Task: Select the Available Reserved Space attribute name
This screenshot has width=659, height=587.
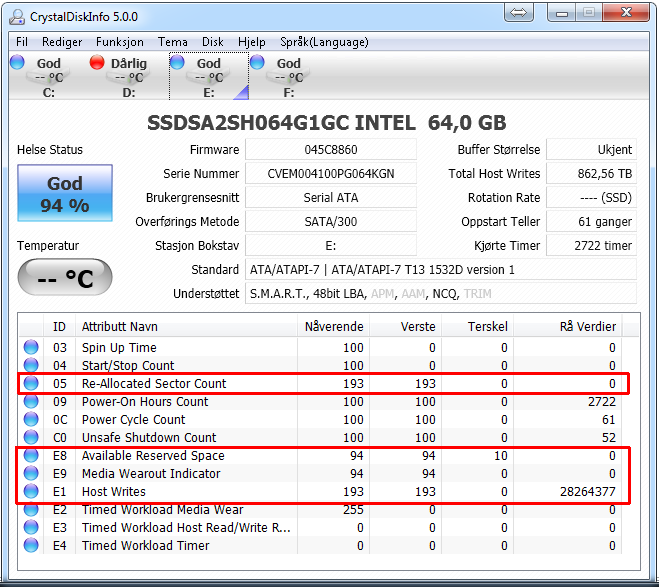Action: click(153, 456)
